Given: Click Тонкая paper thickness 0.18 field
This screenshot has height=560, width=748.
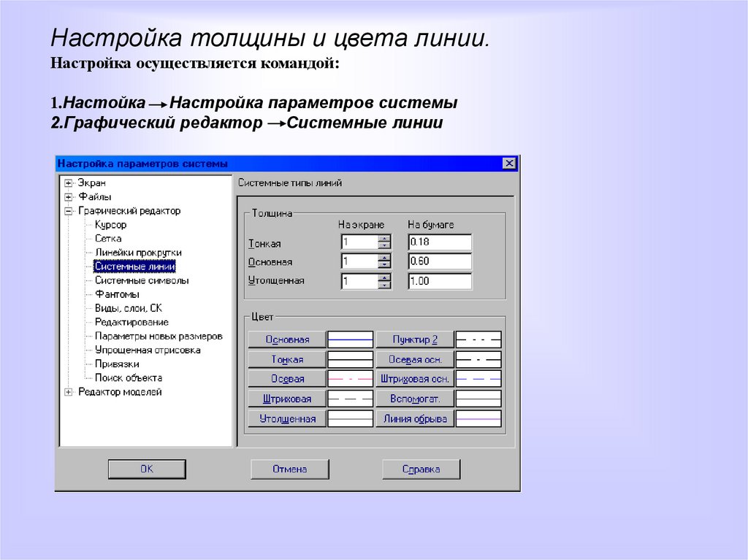Looking at the screenshot, I should point(440,242).
